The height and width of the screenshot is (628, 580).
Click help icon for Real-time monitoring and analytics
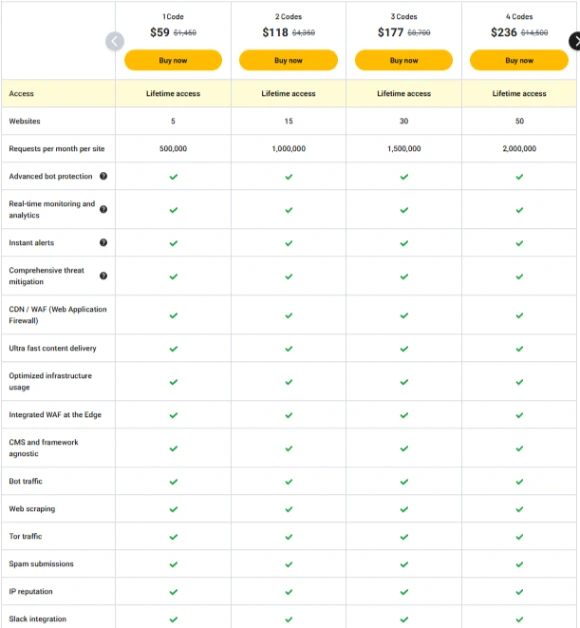click(x=103, y=209)
